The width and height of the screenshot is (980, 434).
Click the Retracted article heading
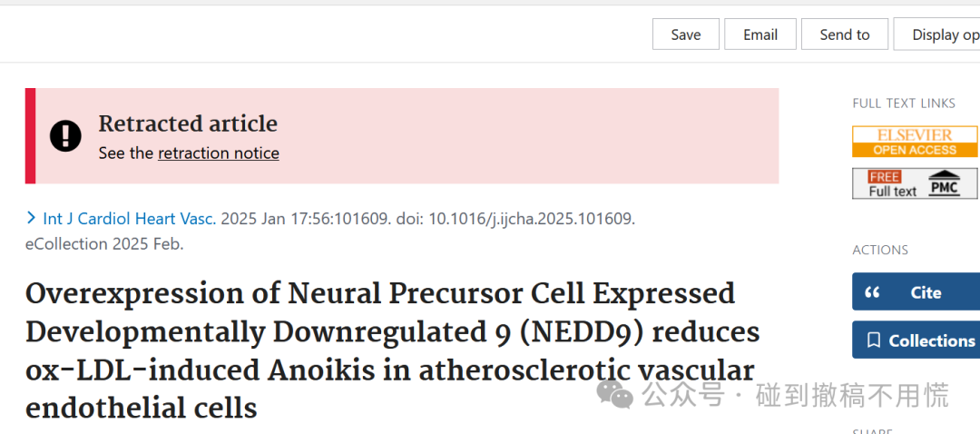click(188, 123)
